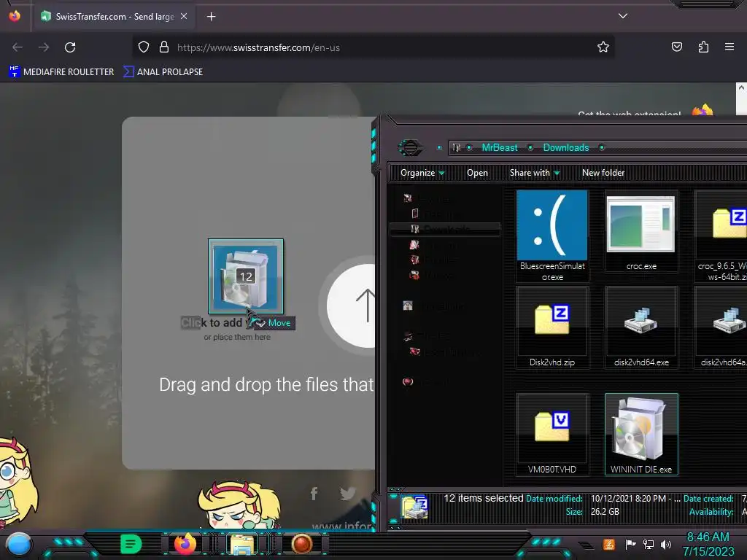This screenshot has width=747, height=560.
Task: Open SwissTransfer's Facebook icon link
Action: coord(314,494)
